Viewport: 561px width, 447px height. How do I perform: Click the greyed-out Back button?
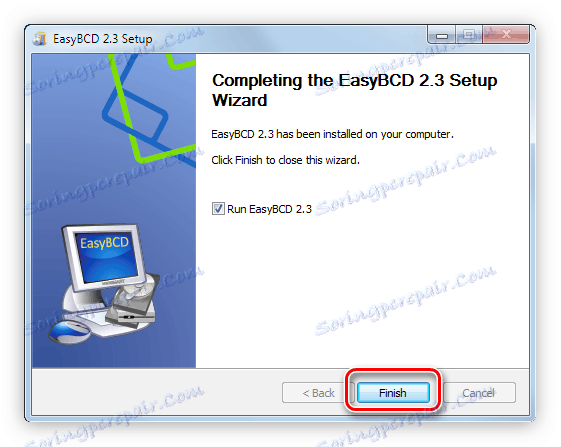click(x=318, y=393)
